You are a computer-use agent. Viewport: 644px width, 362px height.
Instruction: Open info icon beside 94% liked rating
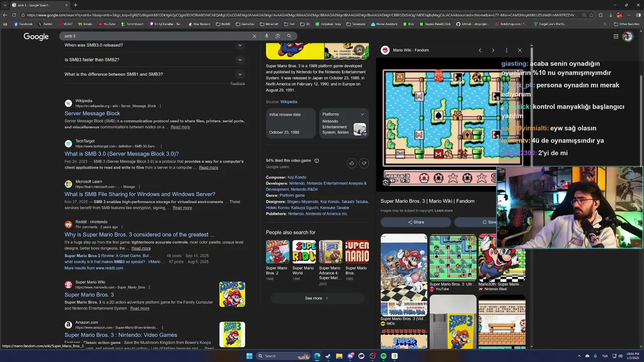pyautogui.click(x=316, y=161)
